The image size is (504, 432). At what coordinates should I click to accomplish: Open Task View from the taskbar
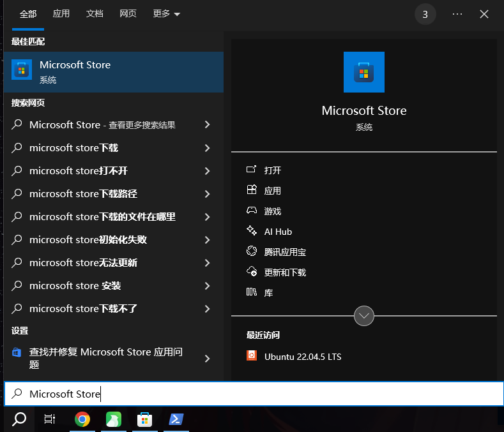coord(50,419)
